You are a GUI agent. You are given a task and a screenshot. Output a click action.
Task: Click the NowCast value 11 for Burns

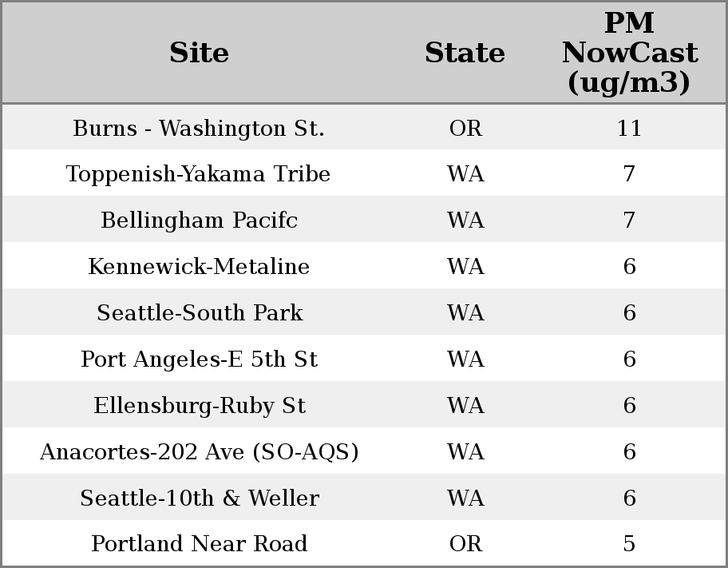tap(629, 128)
